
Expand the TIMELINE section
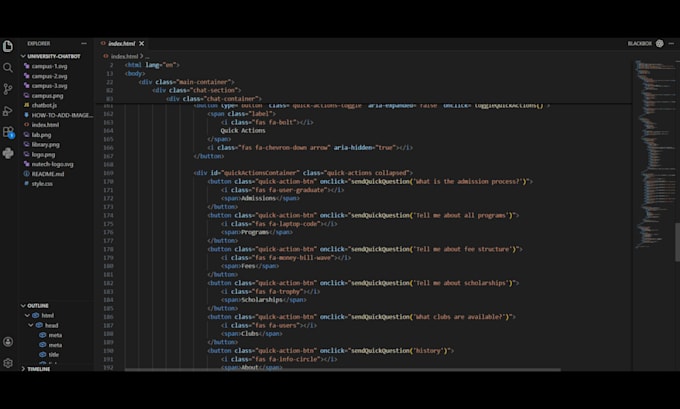click(39, 369)
